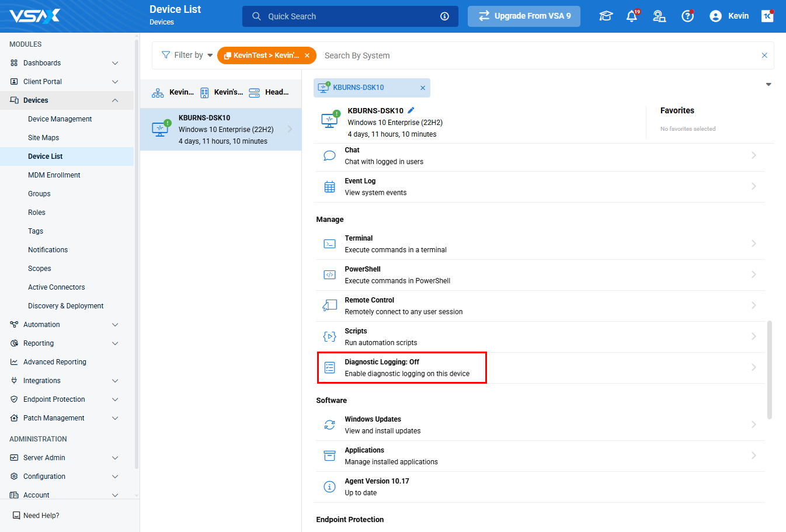Click the VSA X logo
The height and width of the screenshot is (532, 786).
(34, 16)
